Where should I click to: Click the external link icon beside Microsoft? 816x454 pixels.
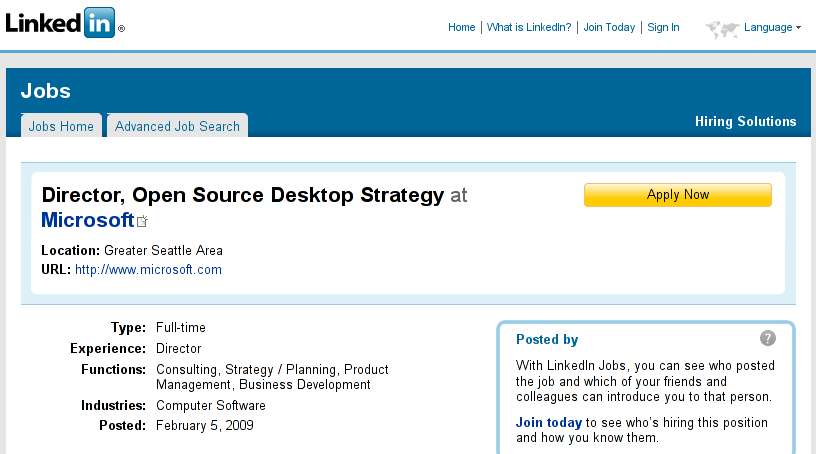(143, 221)
